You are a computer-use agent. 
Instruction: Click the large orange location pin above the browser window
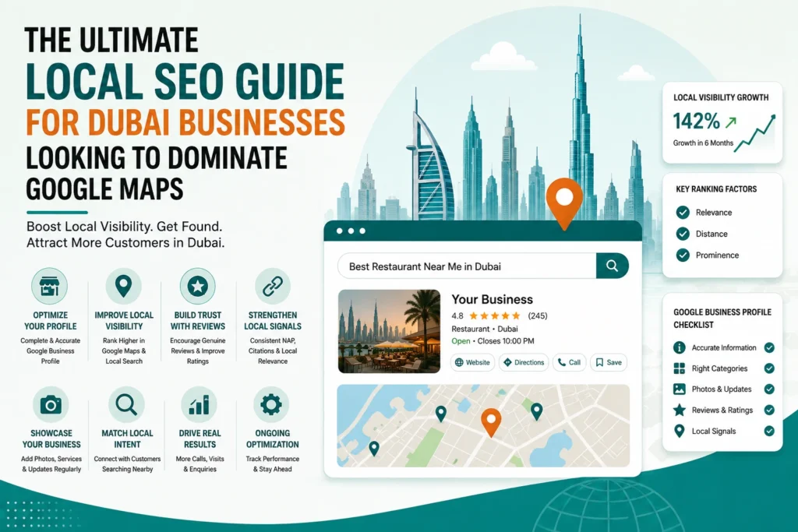pyautogui.click(x=564, y=204)
